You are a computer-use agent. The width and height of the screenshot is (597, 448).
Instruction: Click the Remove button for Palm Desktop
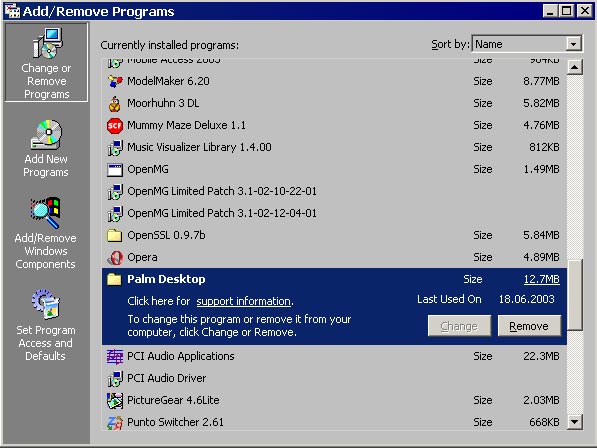[529, 326]
